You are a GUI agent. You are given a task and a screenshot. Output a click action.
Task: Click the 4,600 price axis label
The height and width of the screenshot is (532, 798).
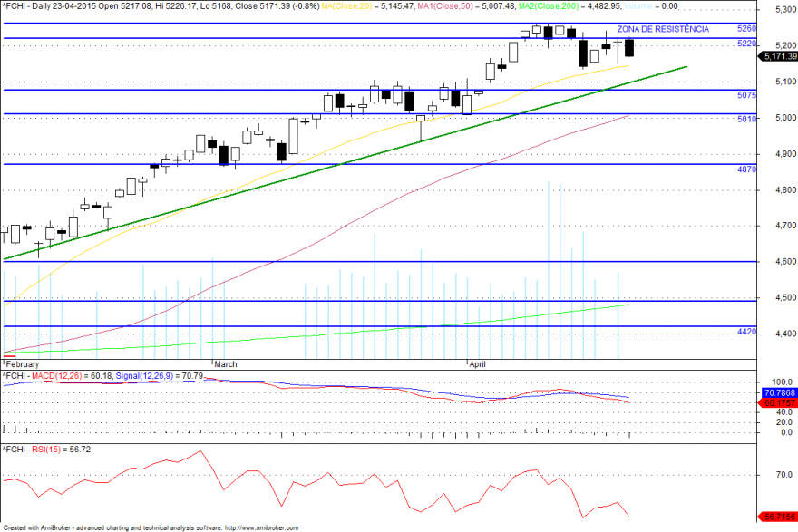[786, 261]
